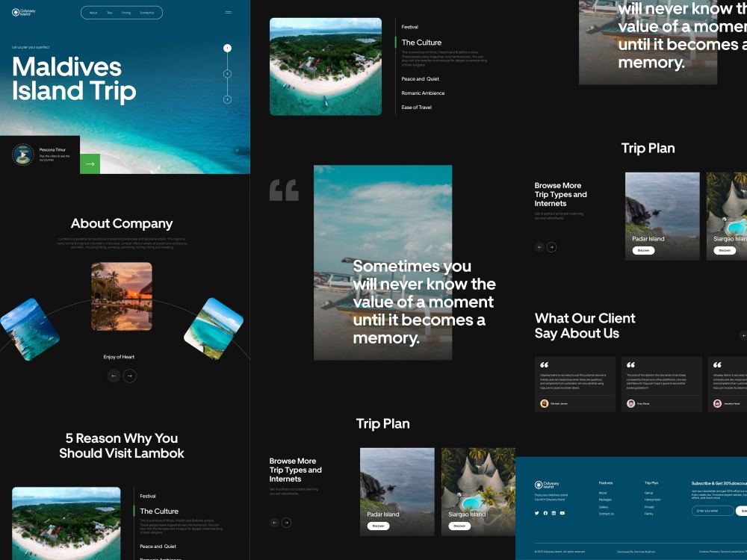The height and width of the screenshot is (560, 747).
Task: Open the Packages link in the footer
Action: tap(605, 500)
